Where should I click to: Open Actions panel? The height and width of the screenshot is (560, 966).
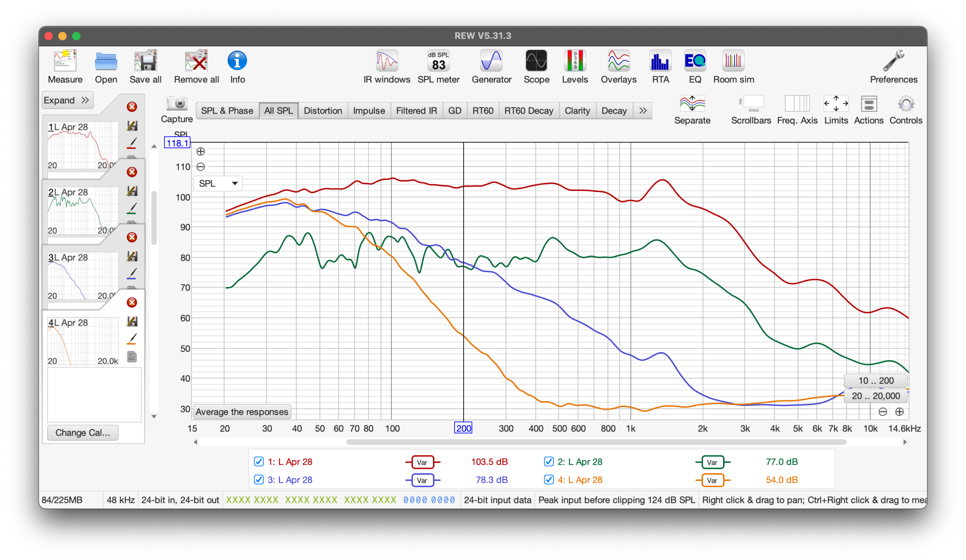click(868, 110)
